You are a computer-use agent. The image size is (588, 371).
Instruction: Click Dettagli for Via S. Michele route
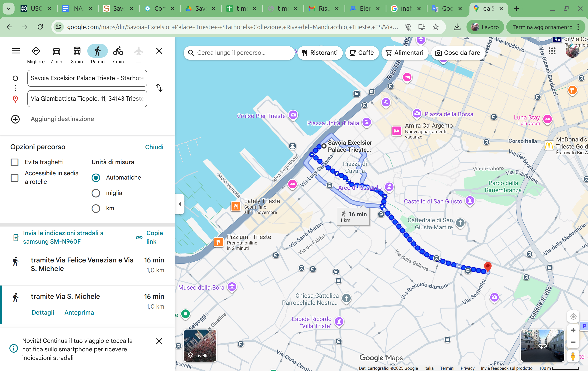tap(43, 312)
